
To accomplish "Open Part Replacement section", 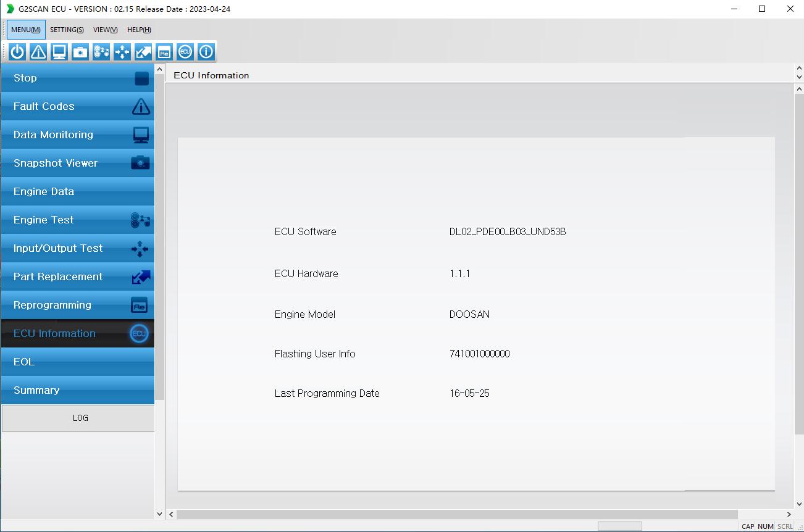I will pyautogui.click(x=78, y=276).
